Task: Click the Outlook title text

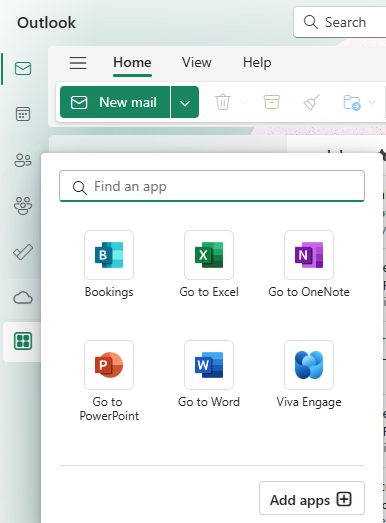Action: click(46, 23)
